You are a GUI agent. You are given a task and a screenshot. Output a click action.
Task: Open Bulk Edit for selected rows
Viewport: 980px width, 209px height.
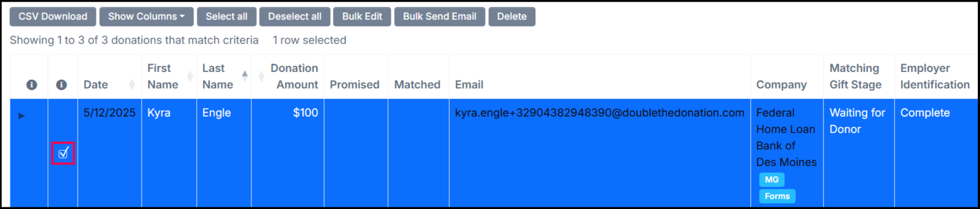pos(362,16)
